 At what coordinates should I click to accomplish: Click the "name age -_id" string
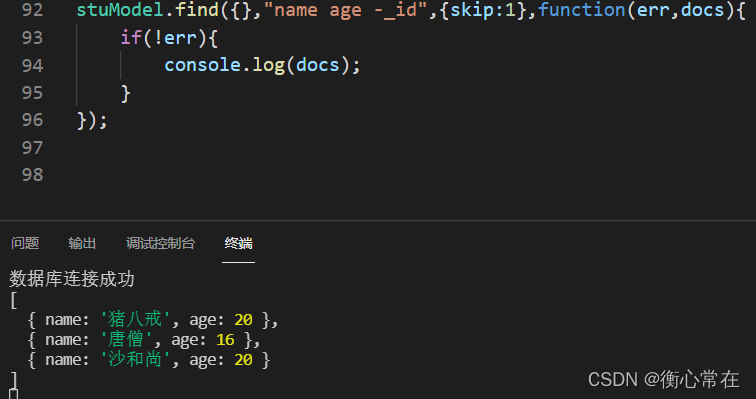click(346, 10)
